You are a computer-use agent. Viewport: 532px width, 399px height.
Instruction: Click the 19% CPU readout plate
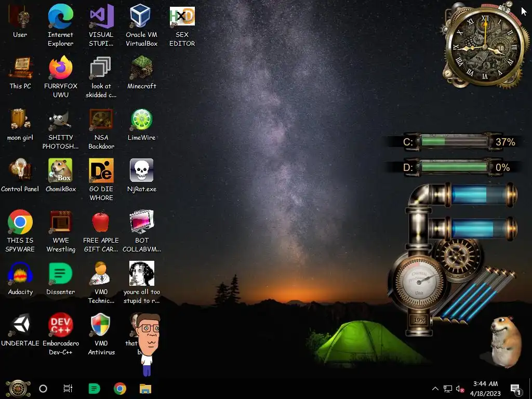[x=419, y=320]
